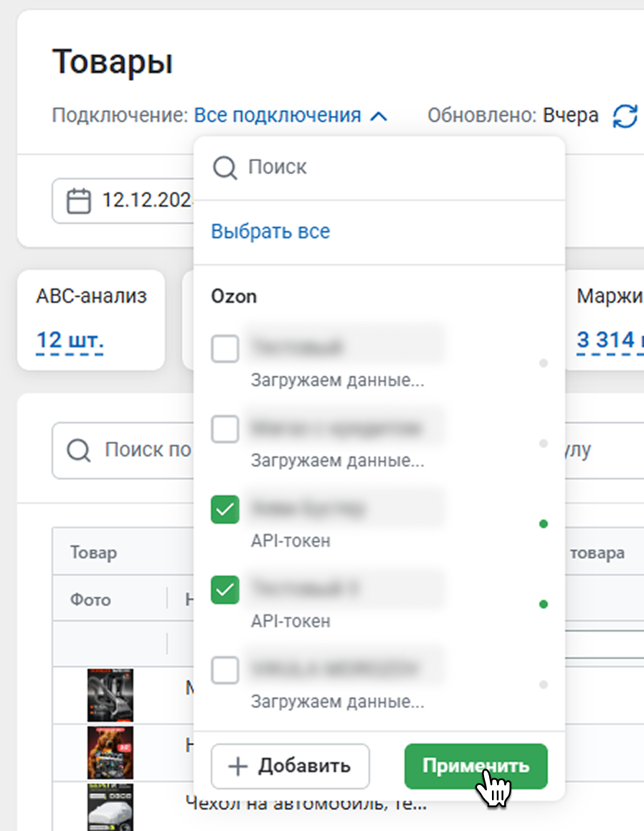Check the second Ozon connection checkbox
Viewport: 644px width, 831px height.
tap(225, 429)
